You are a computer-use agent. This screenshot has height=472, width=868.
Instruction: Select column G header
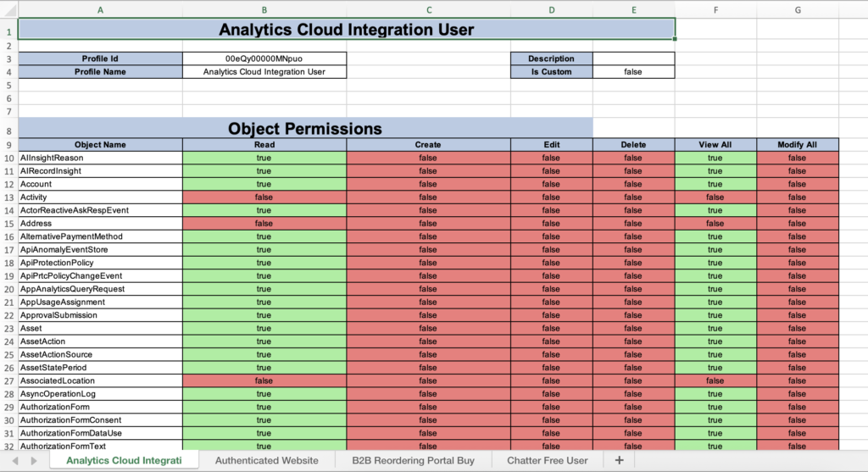click(798, 9)
